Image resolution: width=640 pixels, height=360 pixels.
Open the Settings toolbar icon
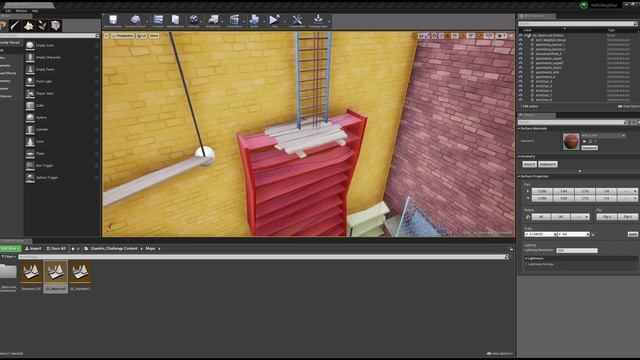coord(194,20)
